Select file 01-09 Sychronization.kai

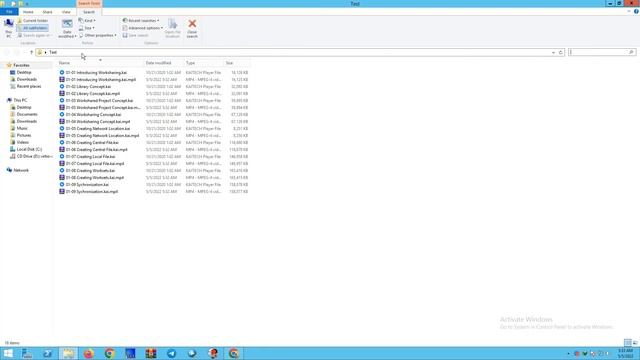(87, 184)
